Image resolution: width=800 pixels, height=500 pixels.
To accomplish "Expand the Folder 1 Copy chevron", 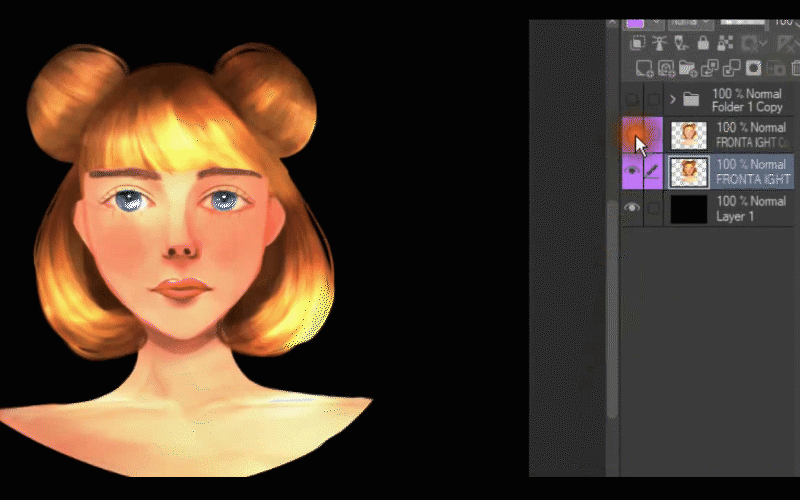I will (673, 99).
